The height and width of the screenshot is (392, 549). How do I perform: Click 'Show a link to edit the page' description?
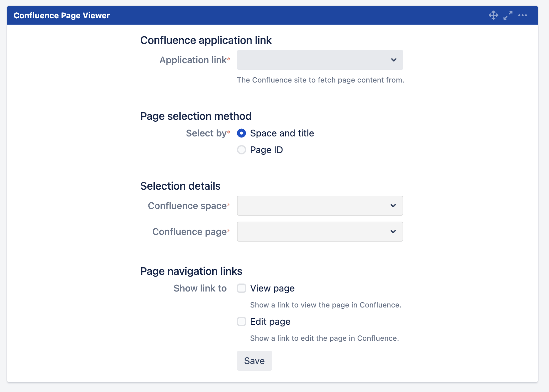click(324, 338)
